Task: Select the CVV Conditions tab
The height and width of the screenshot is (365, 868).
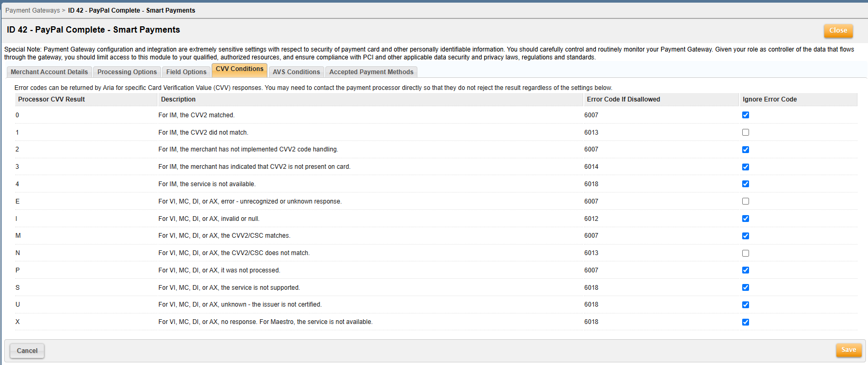Action: (x=240, y=69)
